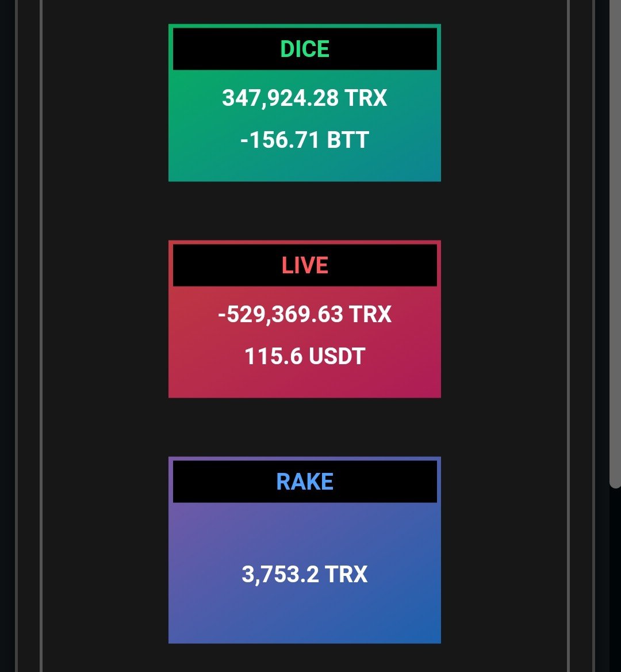Image resolution: width=621 pixels, height=672 pixels.
Task: Select the 347,924.28 TRX dice amount
Action: pyautogui.click(x=305, y=98)
